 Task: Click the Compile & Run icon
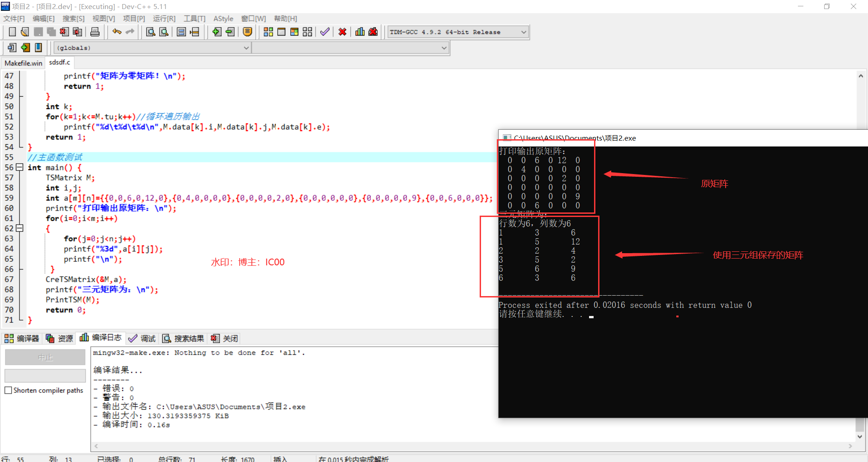click(294, 32)
